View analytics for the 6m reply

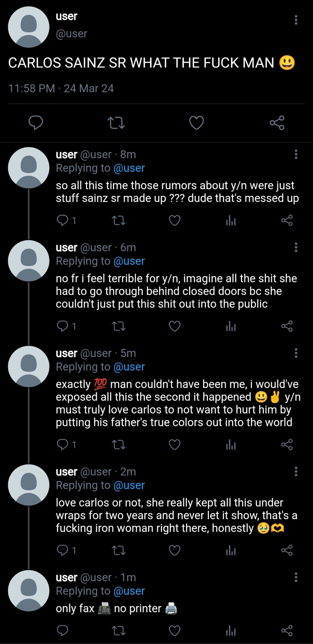tap(231, 326)
